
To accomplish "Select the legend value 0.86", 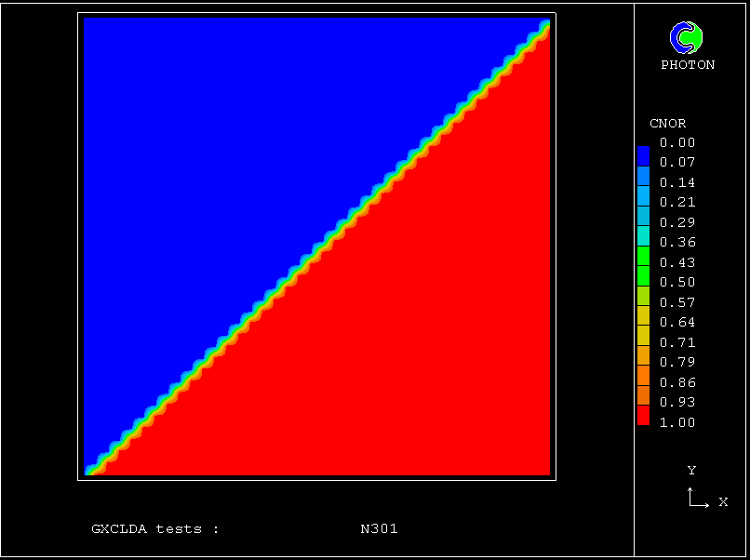I will point(677,382).
